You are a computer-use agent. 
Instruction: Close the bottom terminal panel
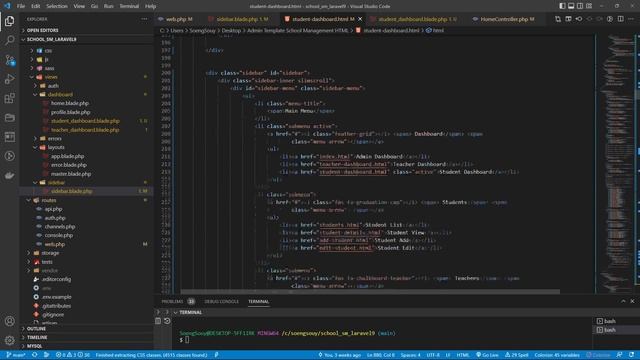click(632, 301)
